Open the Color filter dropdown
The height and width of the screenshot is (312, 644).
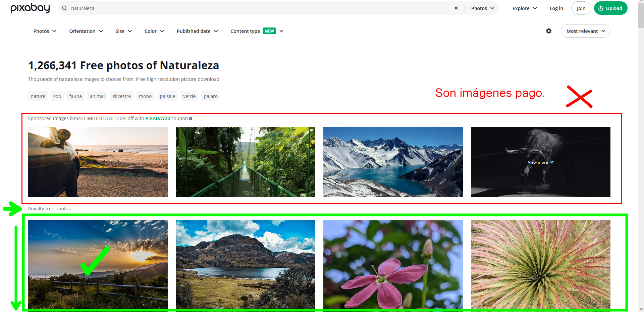coord(154,31)
